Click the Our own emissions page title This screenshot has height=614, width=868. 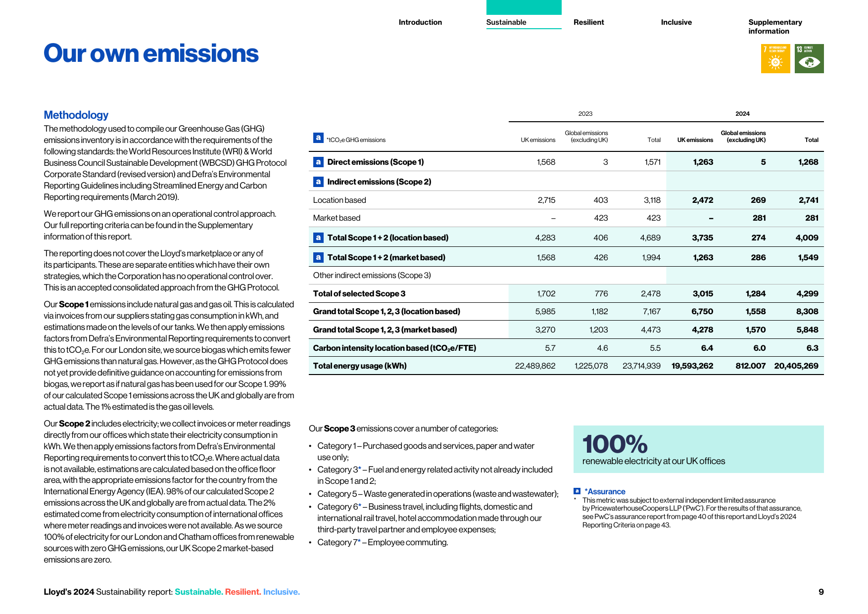tap(151, 53)
